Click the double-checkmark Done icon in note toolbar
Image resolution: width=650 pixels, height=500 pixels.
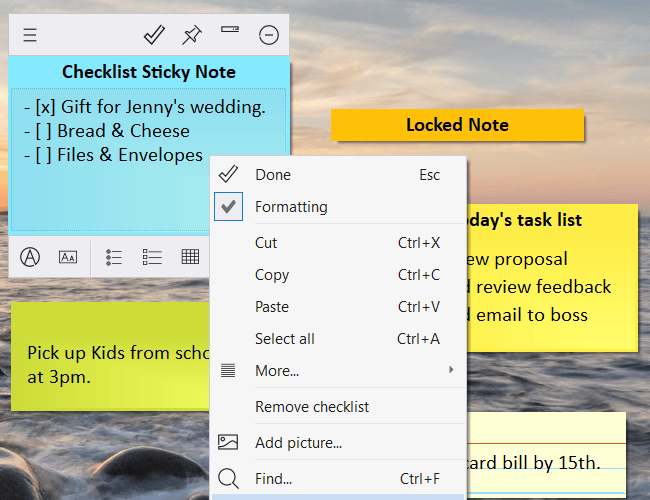(154, 35)
